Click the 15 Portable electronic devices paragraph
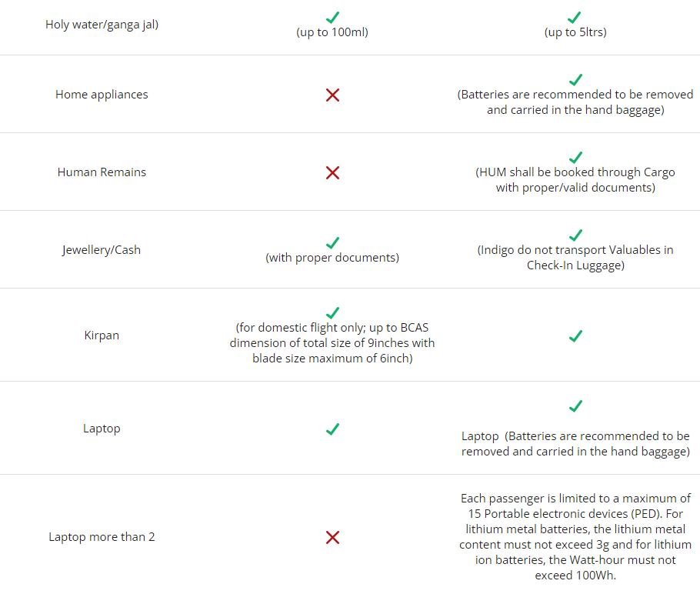Screen dimensions: 700x594 pyautogui.click(x=575, y=537)
